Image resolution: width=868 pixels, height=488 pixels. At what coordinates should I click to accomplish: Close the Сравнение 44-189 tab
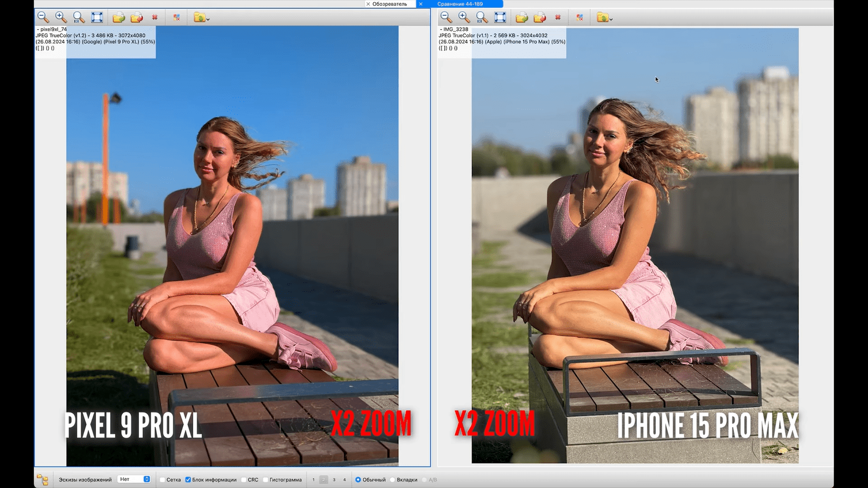[420, 4]
